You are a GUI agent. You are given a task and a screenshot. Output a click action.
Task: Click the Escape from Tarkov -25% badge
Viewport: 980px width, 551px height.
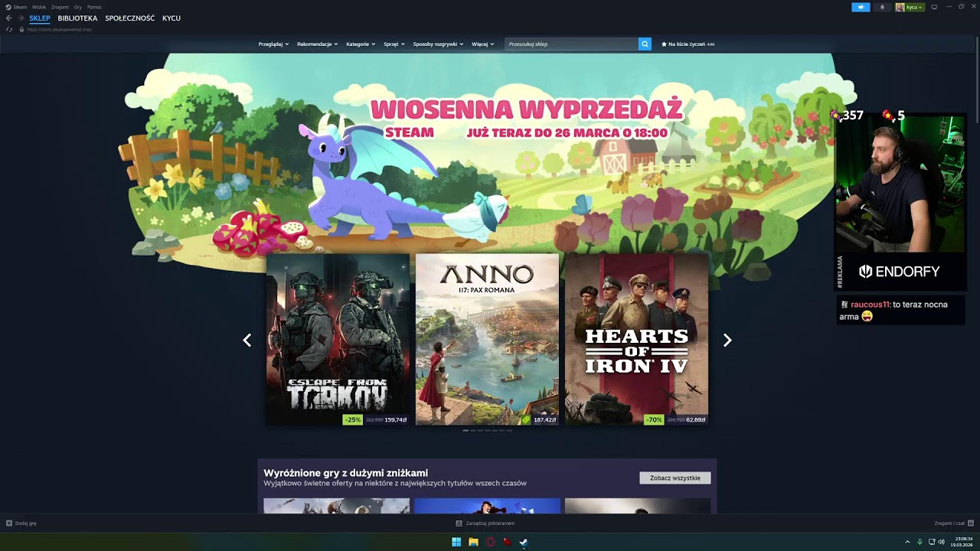(x=352, y=420)
